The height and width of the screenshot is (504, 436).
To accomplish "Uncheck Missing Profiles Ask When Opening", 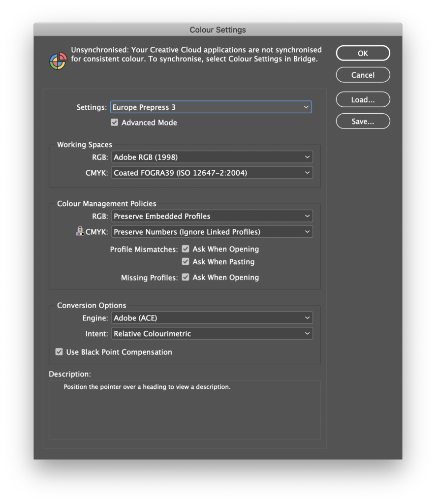I will [x=186, y=277].
